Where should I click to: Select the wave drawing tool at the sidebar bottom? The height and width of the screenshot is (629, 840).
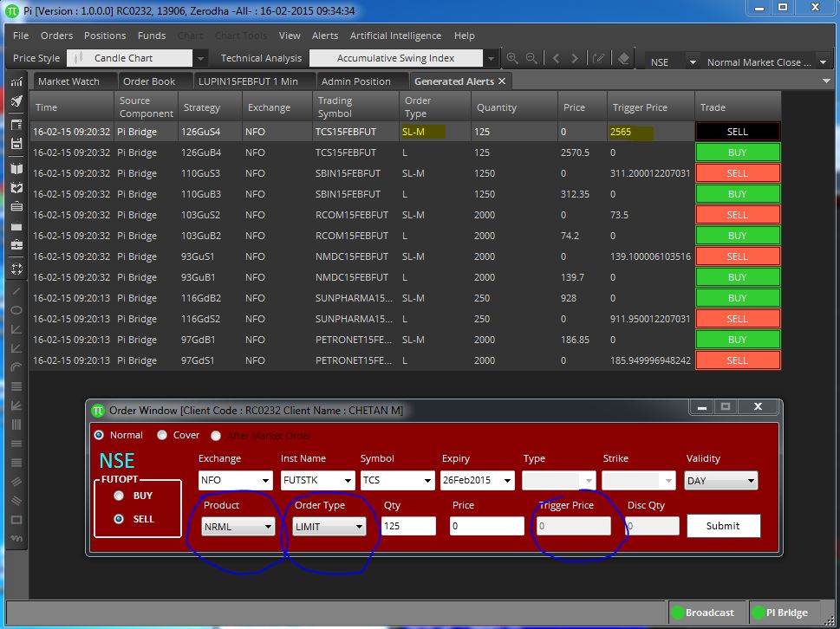(16, 538)
